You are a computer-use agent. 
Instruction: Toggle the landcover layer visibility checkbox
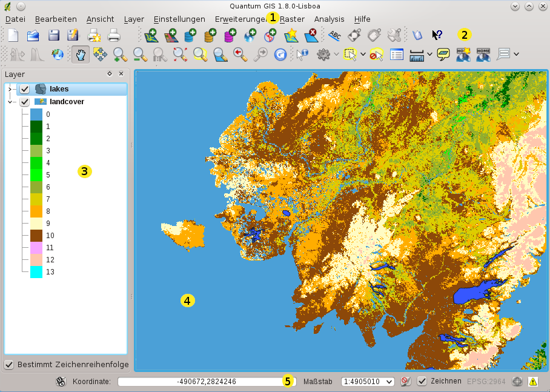coord(24,102)
